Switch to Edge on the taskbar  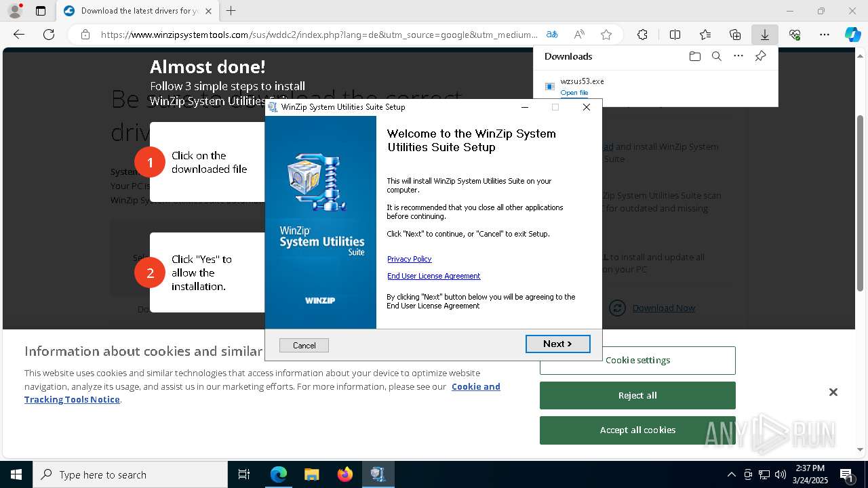[x=279, y=474]
